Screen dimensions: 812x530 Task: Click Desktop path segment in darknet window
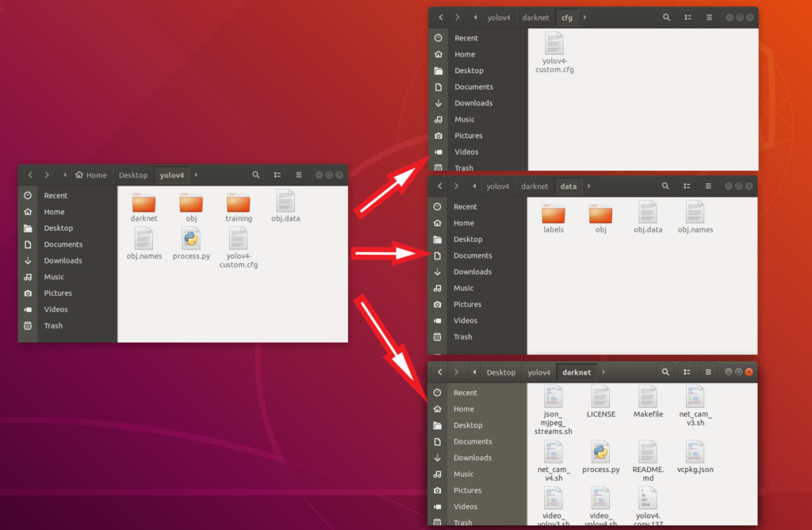tap(501, 372)
